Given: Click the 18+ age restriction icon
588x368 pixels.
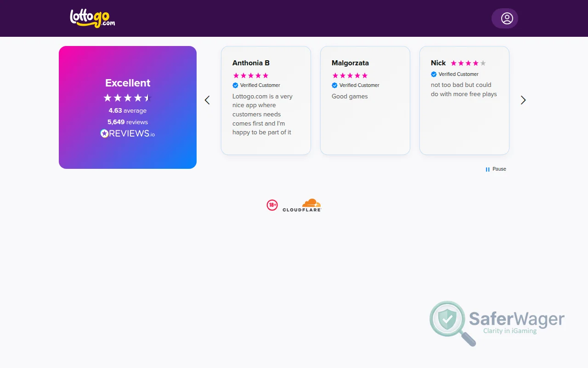Looking at the screenshot, I should click(273, 205).
